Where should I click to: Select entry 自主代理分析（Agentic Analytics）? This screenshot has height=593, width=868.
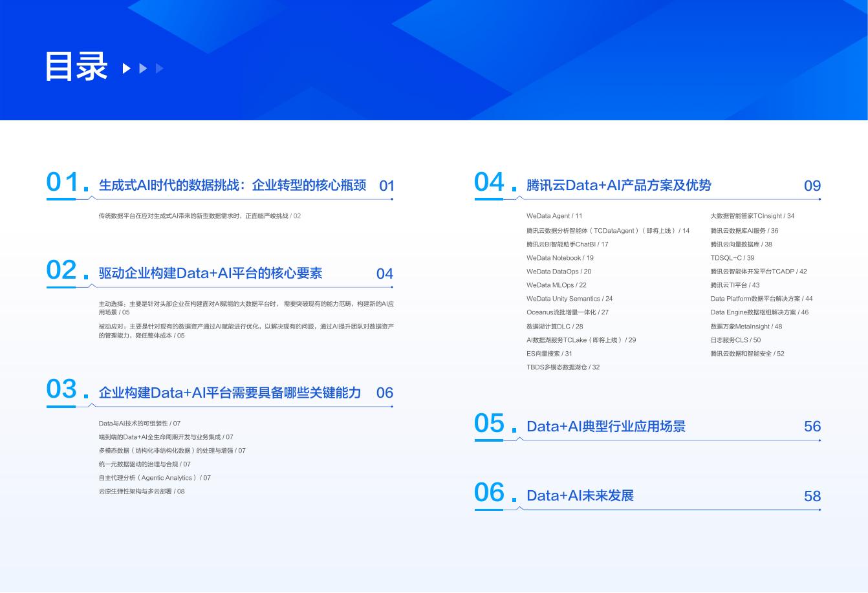(x=155, y=478)
